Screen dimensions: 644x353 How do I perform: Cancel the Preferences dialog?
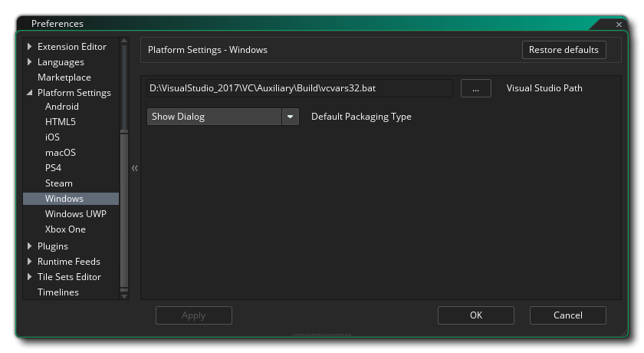[567, 315]
